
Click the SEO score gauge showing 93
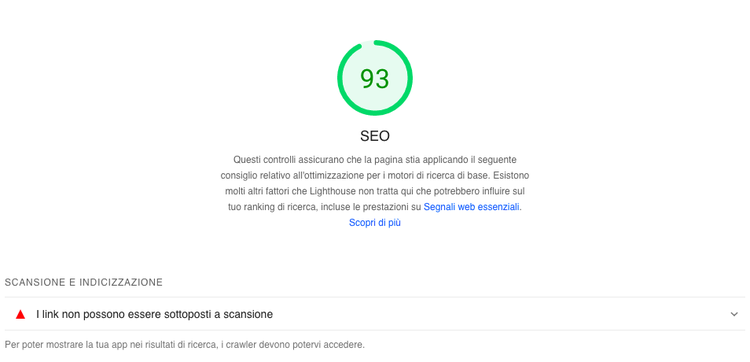(x=375, y=78)
